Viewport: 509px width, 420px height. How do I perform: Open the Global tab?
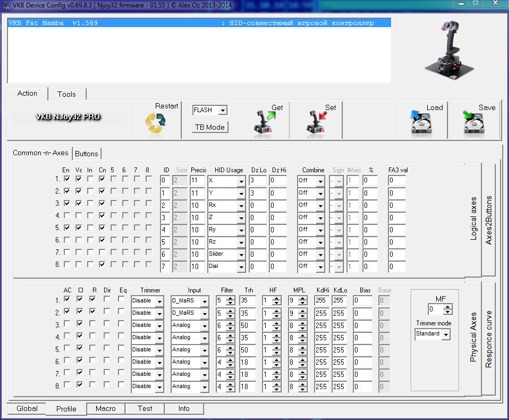coord(27,409)
